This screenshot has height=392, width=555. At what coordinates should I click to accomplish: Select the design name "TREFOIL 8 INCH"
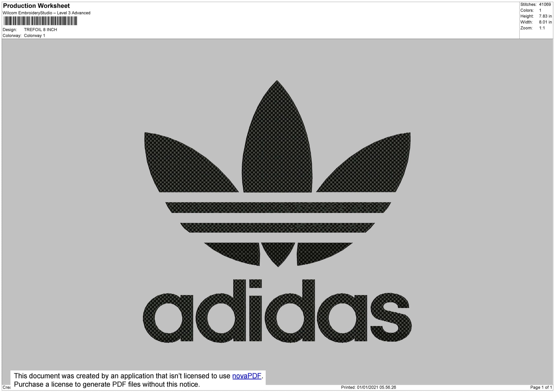coord(40,30)
